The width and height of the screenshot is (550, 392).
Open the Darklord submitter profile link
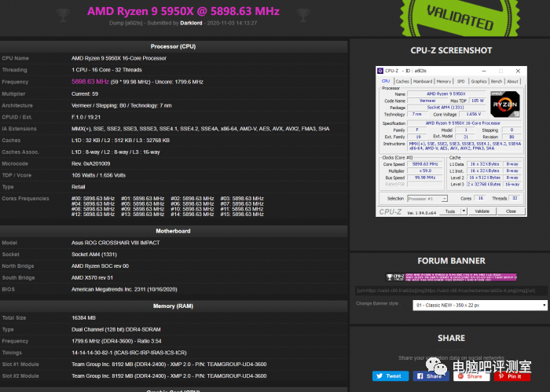191,23
